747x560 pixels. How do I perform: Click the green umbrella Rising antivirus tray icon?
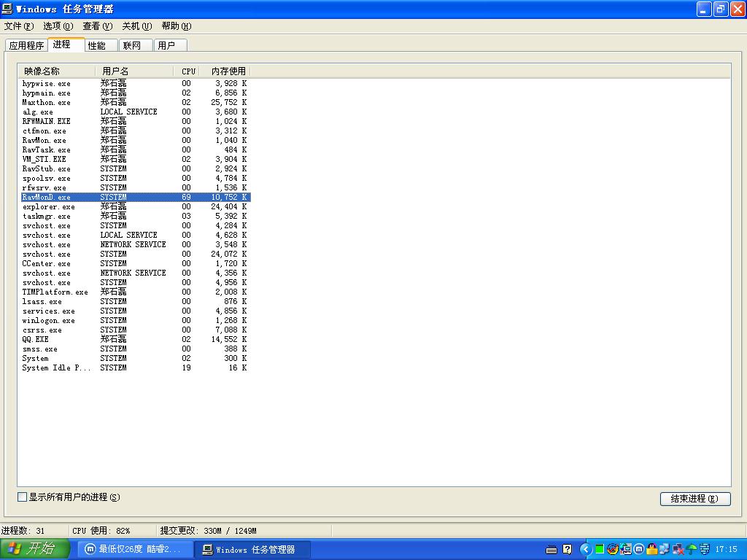[692, 550]
